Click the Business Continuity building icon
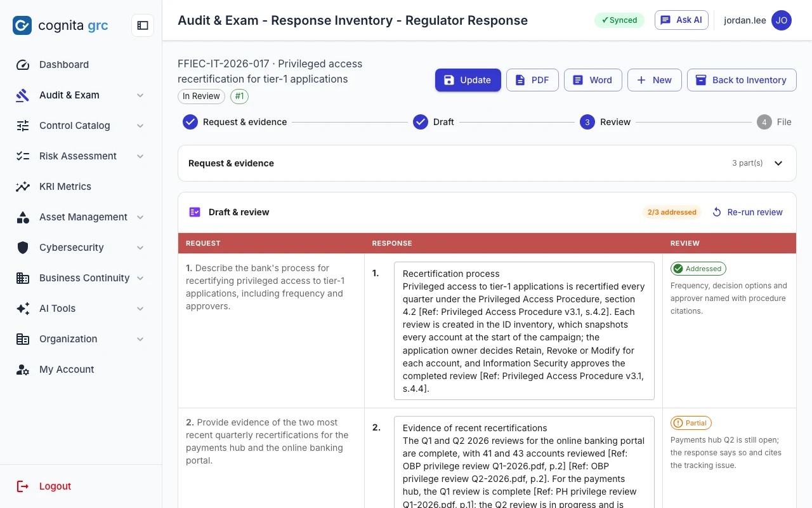The height and width of the screenshot is (508, 812). [23, 278]
